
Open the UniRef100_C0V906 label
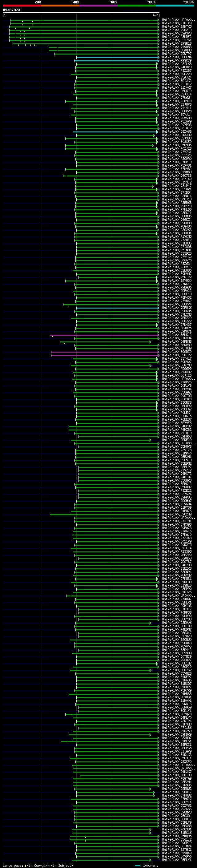click(x=177, y=857)
